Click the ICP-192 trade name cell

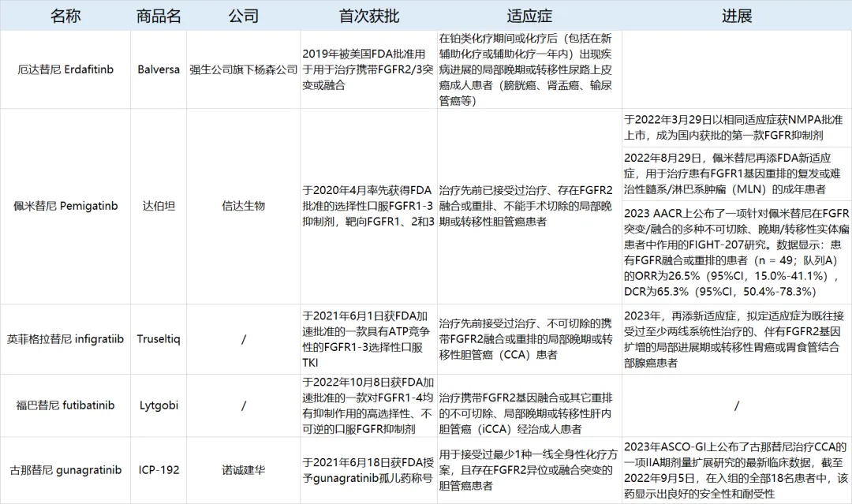pyautogui.click(x=159, y=470)
